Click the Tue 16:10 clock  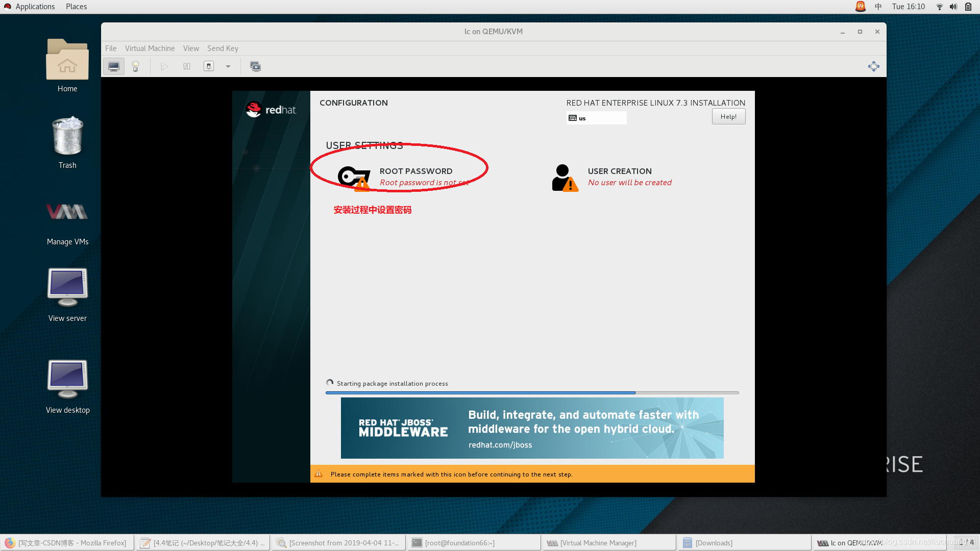pyautogui.click(x=909, y=7)
